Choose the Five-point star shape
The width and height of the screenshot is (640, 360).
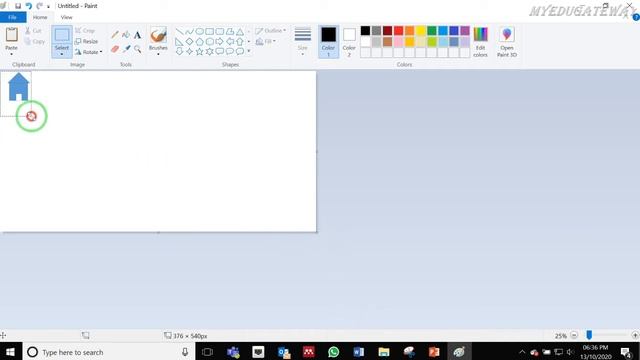click(x=200, y=51)
